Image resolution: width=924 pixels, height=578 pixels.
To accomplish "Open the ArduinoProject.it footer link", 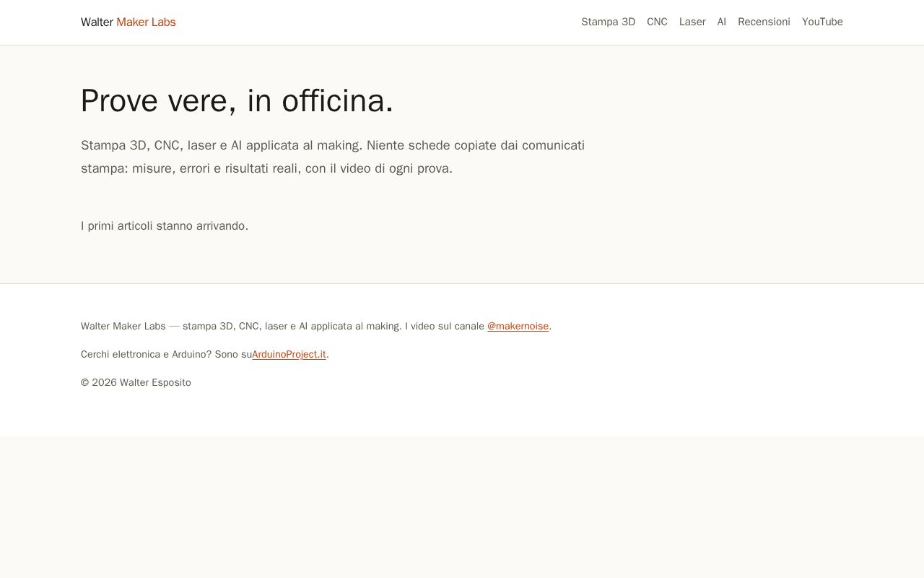I will [x=289, y=354].
